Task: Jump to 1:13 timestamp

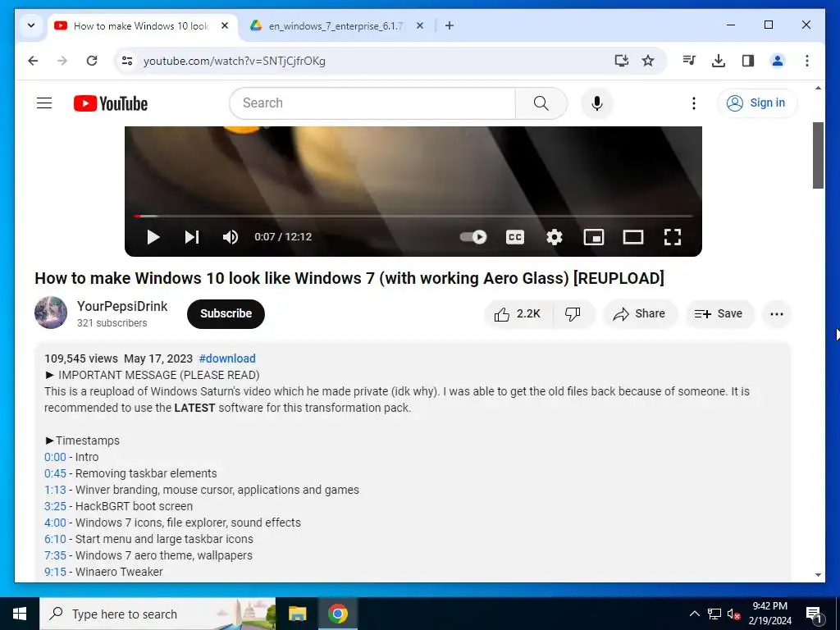Action: pos(55,490)
